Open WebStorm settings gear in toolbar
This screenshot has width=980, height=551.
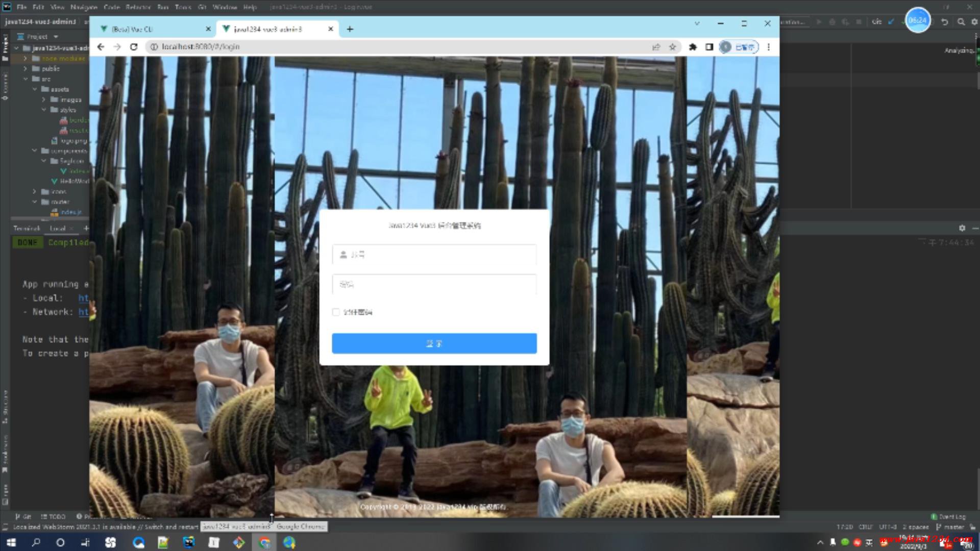(x=974, y=22)
